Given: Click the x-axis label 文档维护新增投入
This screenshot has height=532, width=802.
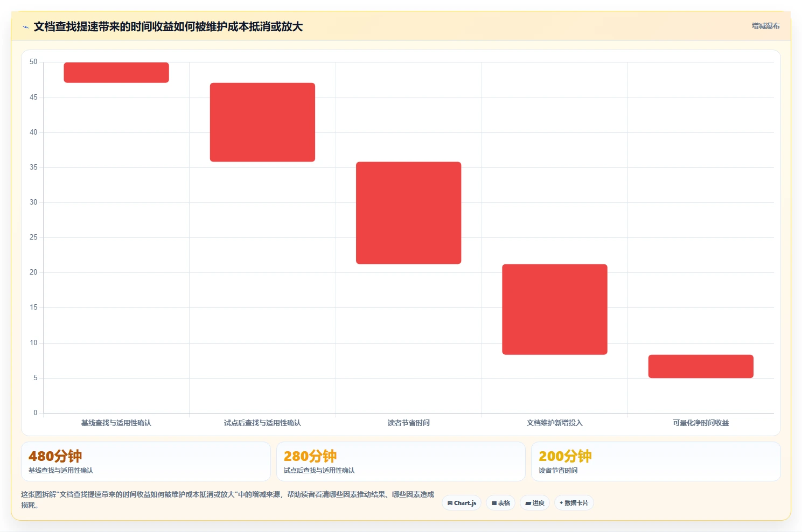Looking at the screenshot, I should tap(555, 423).
